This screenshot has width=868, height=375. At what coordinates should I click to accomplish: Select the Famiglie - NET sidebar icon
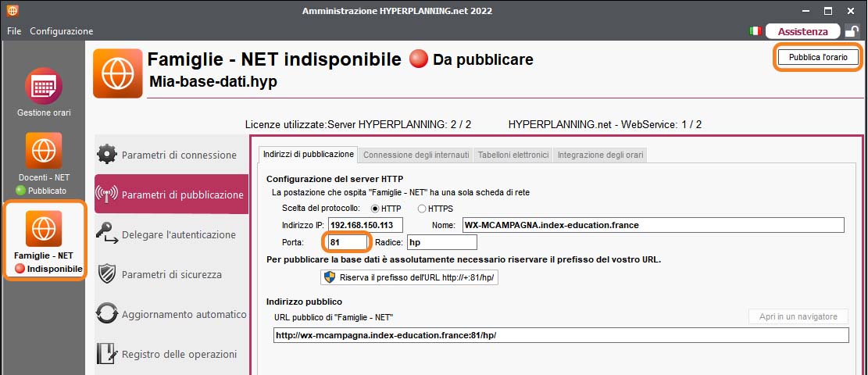[x=44, y=229]
